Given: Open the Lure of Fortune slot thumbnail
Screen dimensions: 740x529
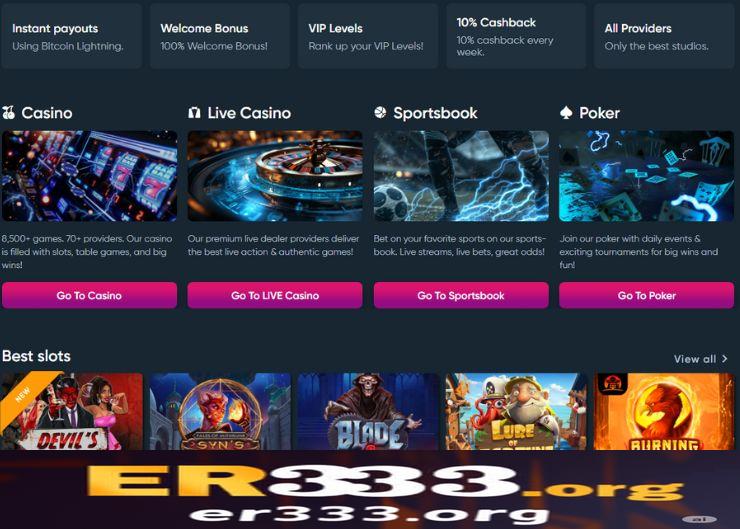Looking at the screenshot, I should 516,411.
